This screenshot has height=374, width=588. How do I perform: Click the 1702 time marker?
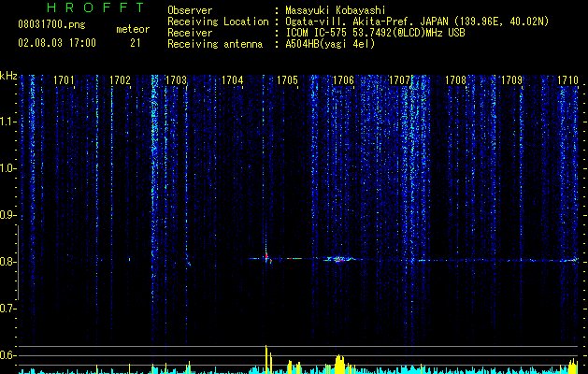tap(120, 80)
